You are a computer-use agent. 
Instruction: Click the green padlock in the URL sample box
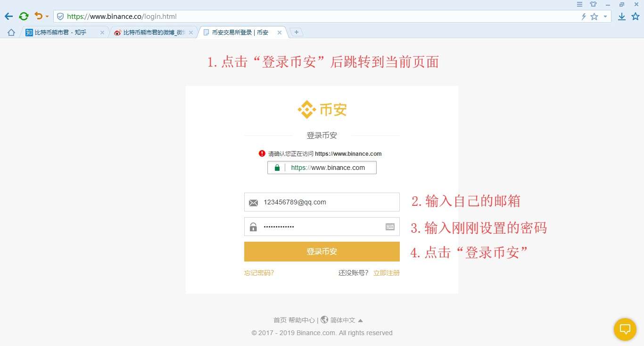(x=277, y=168)
